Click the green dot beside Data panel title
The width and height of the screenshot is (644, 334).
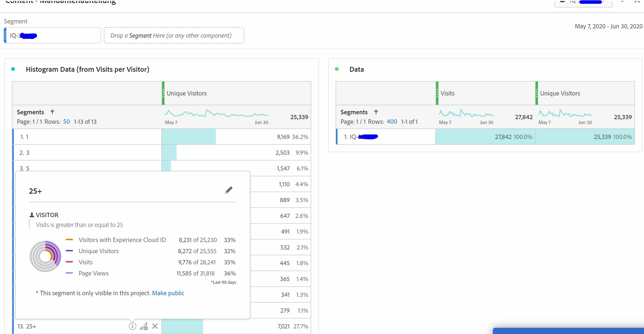tap(337, 69)
